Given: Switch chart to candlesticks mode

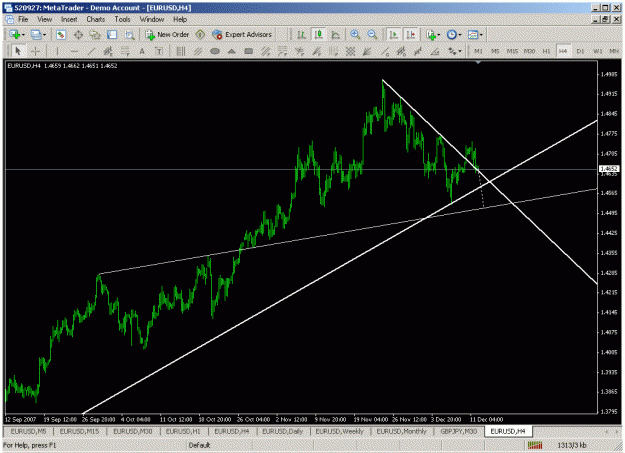Looking at the screenshot, I should click(x=318, y=35).
